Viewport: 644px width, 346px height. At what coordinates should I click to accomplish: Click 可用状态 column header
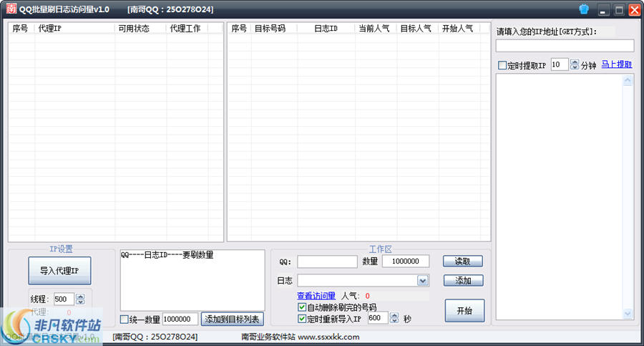coord(140,28)
